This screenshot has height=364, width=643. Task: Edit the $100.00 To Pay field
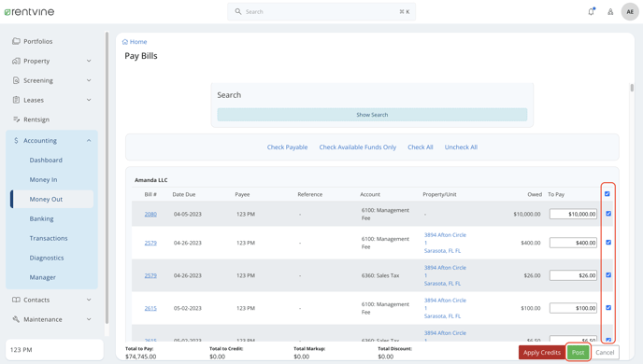[573, 308]
